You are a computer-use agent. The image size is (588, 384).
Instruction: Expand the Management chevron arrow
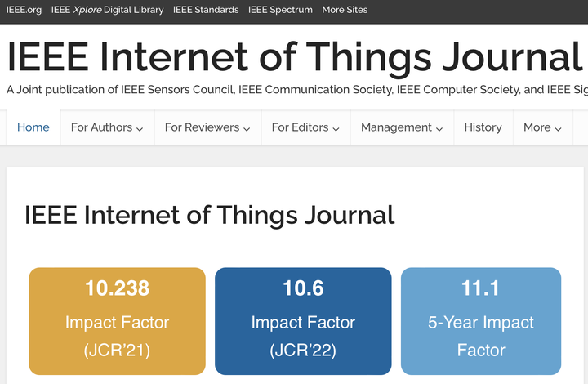[x=439, y=128]
